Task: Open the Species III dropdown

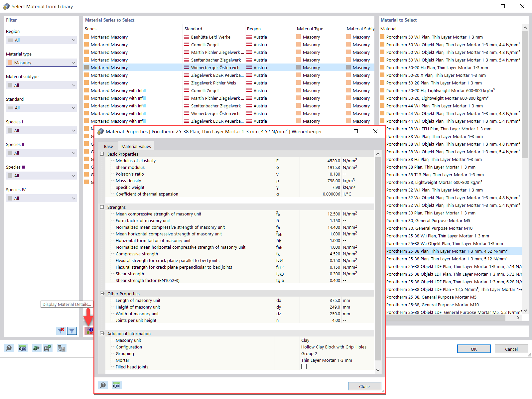Action: click(x=41, y=176)
